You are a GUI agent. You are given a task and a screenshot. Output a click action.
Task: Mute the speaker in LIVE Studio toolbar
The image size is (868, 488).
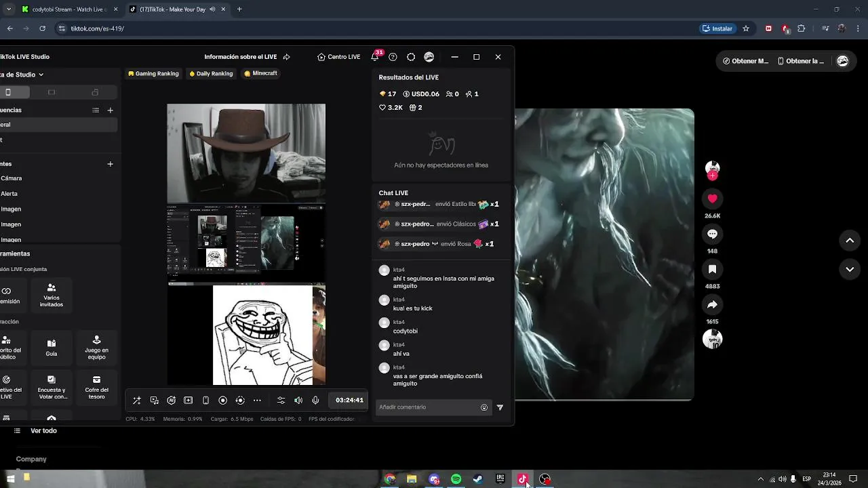(x=298, y=401)
